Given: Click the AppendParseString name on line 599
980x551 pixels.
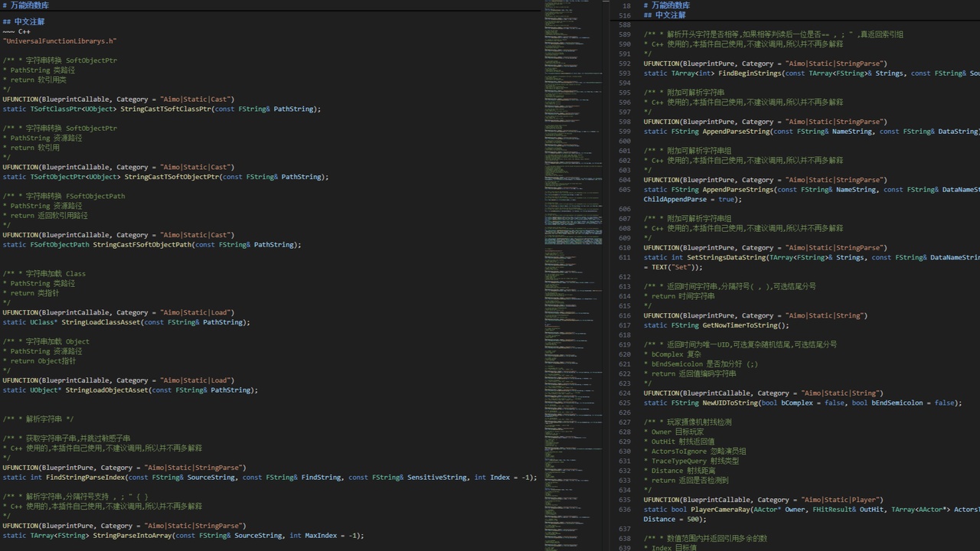Looking at the screenshot, I should pos(736,132).
